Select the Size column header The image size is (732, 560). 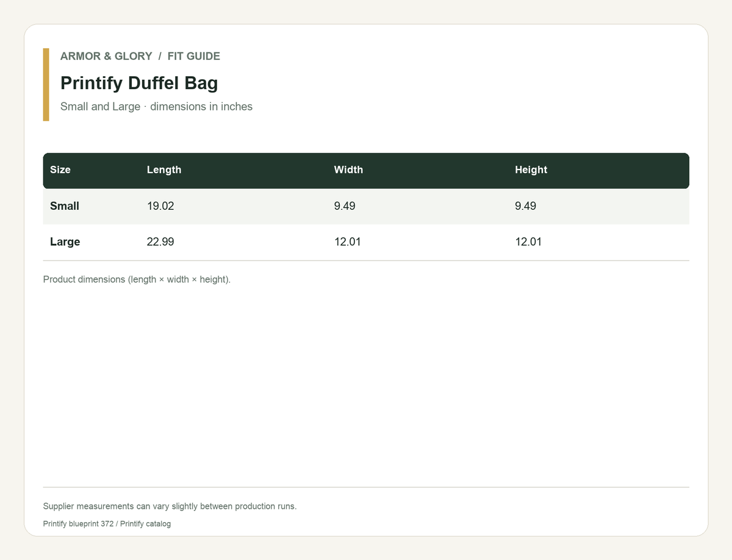(x=60, y=170)
